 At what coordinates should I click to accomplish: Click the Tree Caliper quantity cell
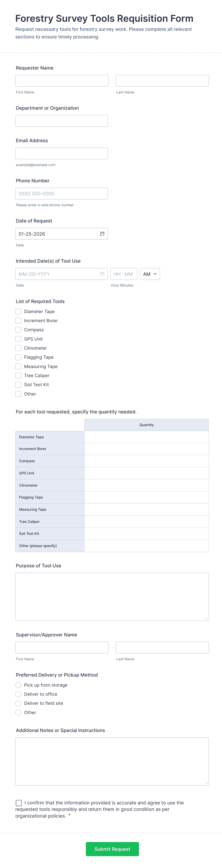point(146,522)
